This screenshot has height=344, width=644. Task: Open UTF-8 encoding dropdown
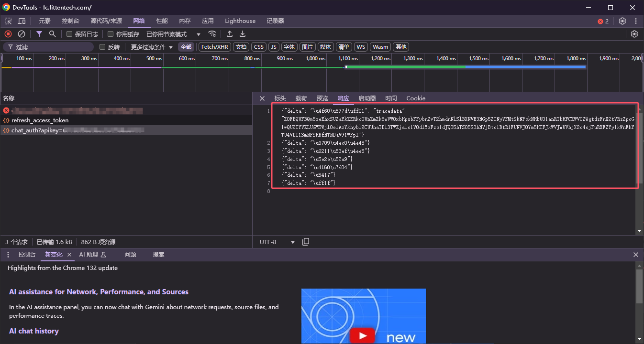click(278, 242)
